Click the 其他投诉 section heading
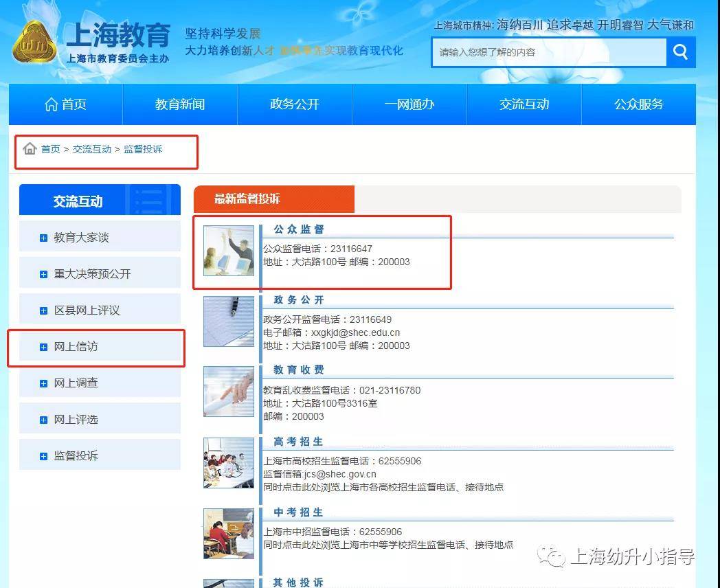 click(x=299, y=583)
